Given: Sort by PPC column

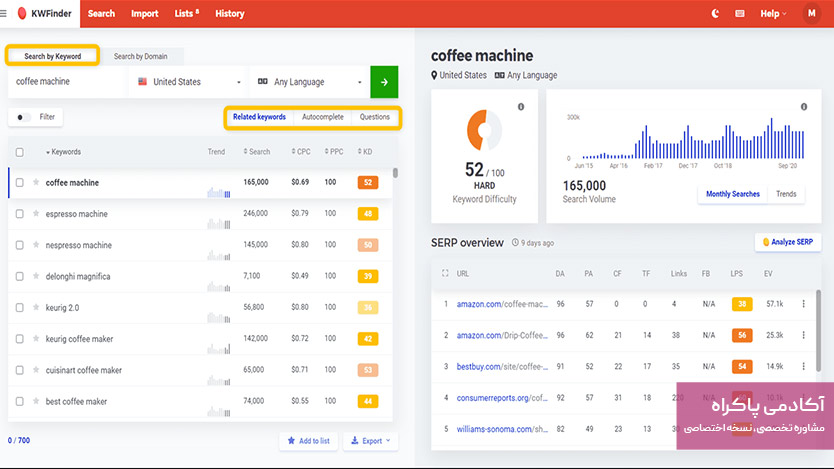Looking at the screenshot, I should (334, 152).
